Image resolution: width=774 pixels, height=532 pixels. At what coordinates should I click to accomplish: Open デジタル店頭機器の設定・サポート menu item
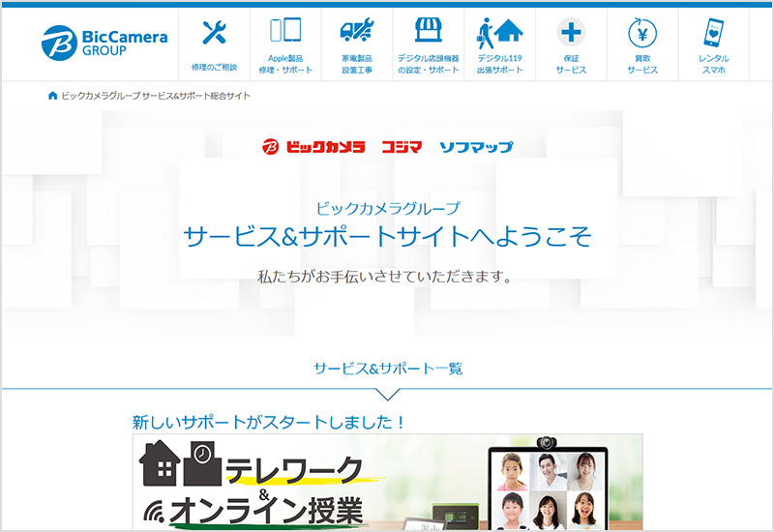(x=429, y=64)
